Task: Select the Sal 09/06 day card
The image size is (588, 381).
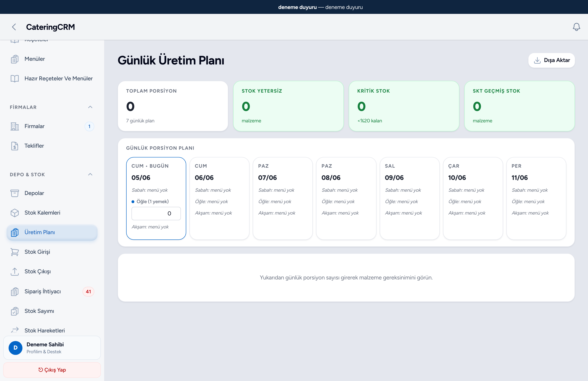Action: point(410,198)
